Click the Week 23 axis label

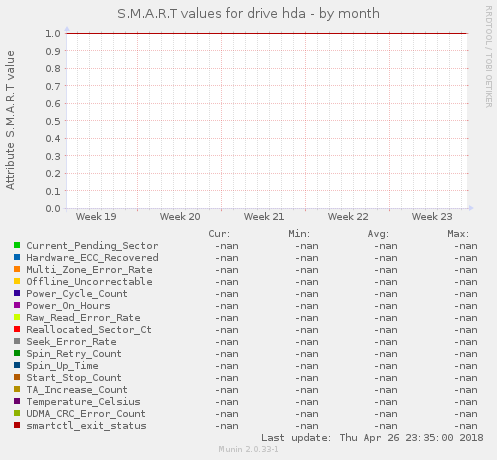coord(432,217)
